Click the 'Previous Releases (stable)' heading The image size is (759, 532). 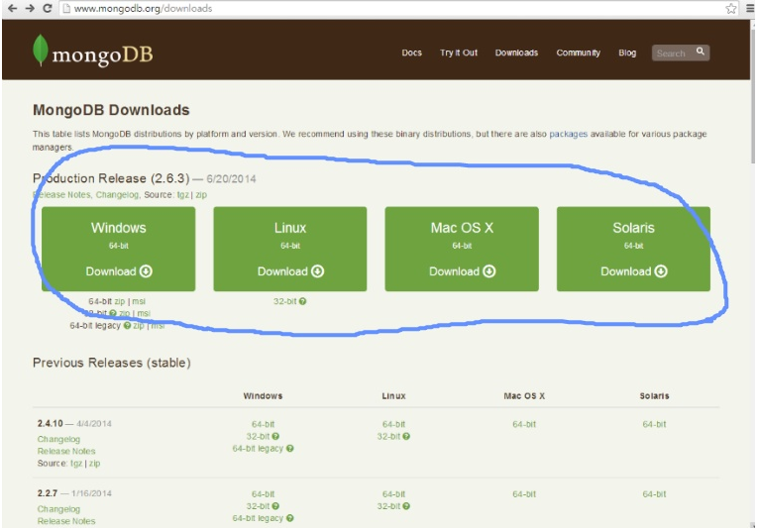point(111,363)
